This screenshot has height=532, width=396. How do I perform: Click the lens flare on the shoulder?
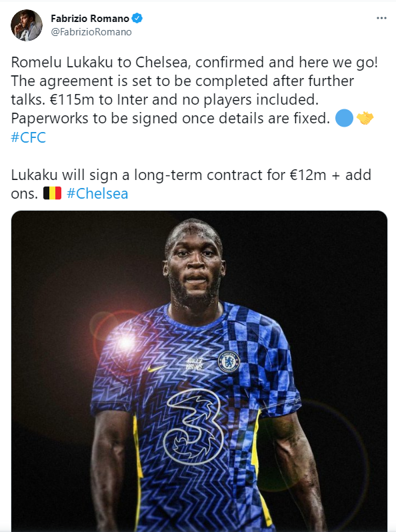pos(126,342)
